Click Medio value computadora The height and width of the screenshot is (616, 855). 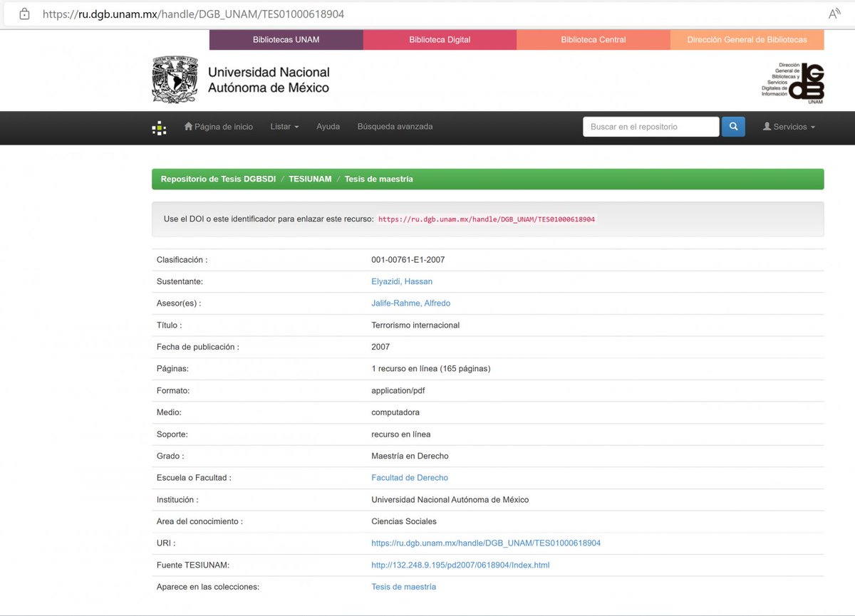[x=395, y=412]
